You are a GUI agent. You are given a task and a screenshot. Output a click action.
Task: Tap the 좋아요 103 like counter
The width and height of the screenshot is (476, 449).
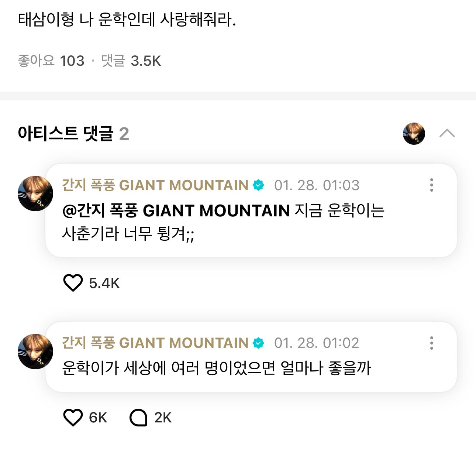51,60
